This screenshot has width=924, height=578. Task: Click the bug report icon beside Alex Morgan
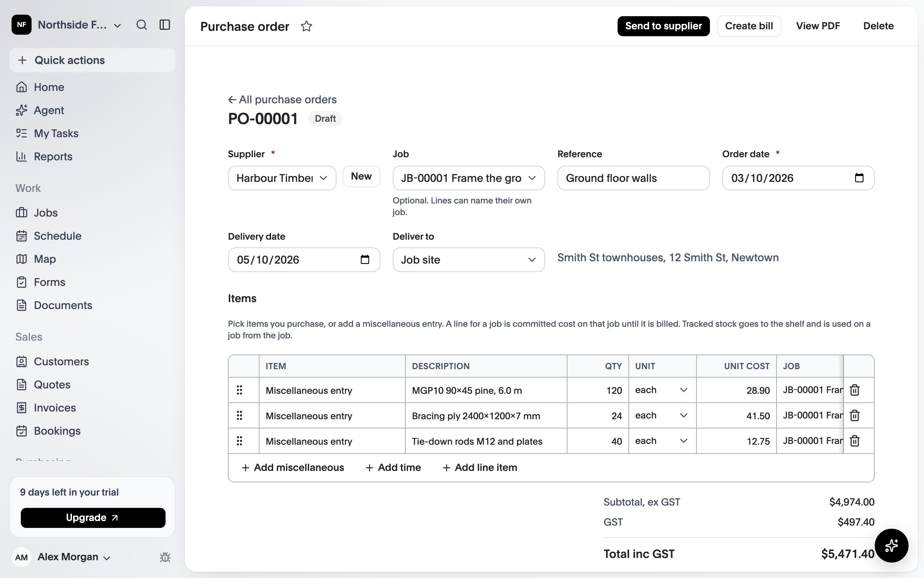click(x=165, y=557)
